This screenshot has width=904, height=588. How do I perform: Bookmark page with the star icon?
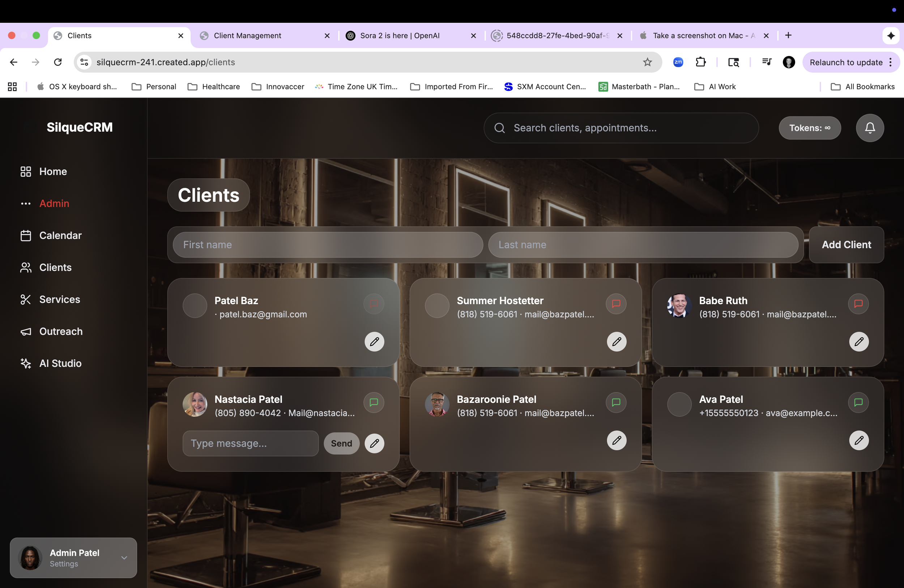click(647, 62)
